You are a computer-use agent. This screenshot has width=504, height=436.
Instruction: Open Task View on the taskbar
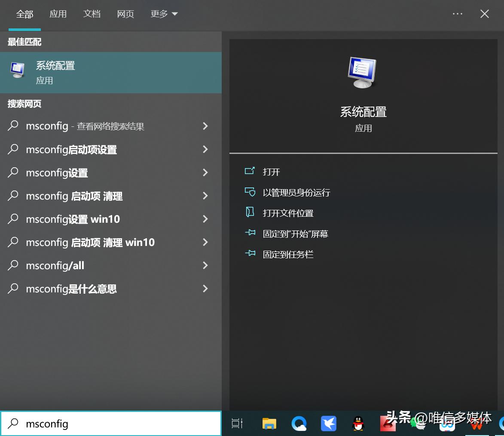click(237, 424)
